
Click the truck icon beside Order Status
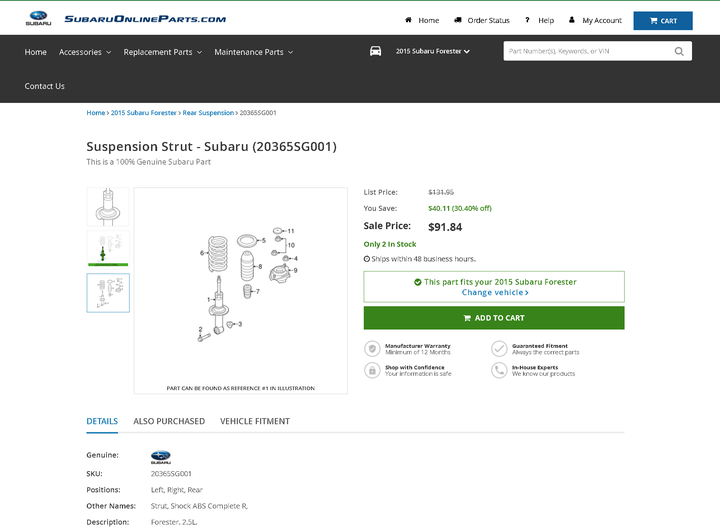458,20
